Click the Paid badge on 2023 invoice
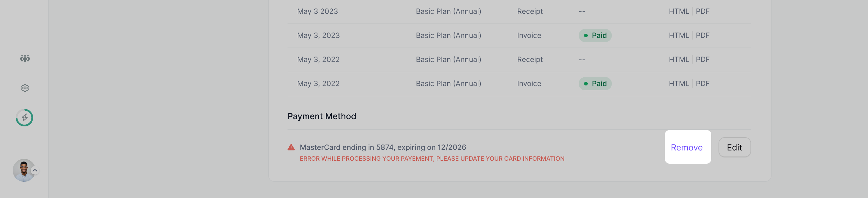This screenshot has height=198, width=868. (x=595, y=35)
